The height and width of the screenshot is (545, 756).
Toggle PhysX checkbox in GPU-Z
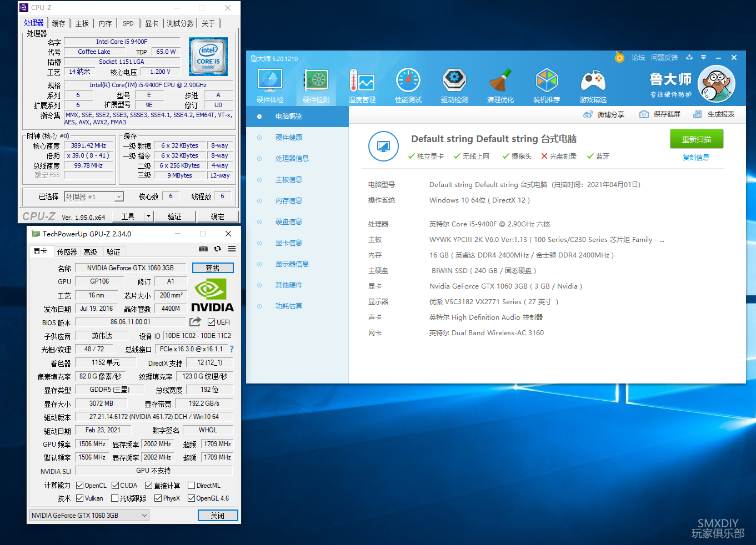158,498
